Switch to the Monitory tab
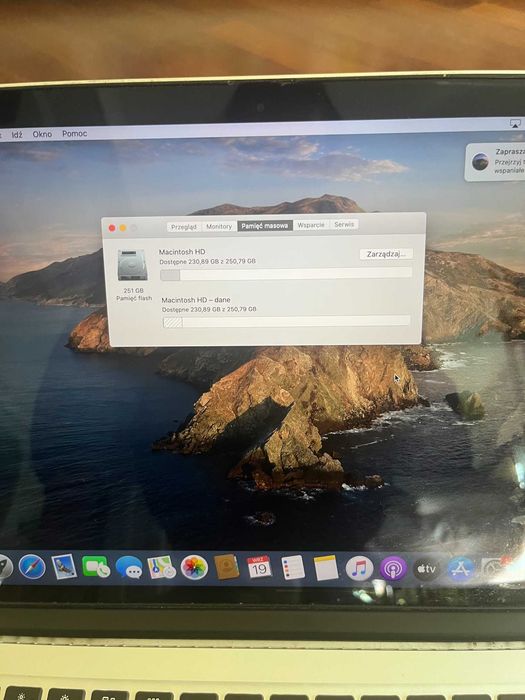525x700 pixels. pos(219,226)
